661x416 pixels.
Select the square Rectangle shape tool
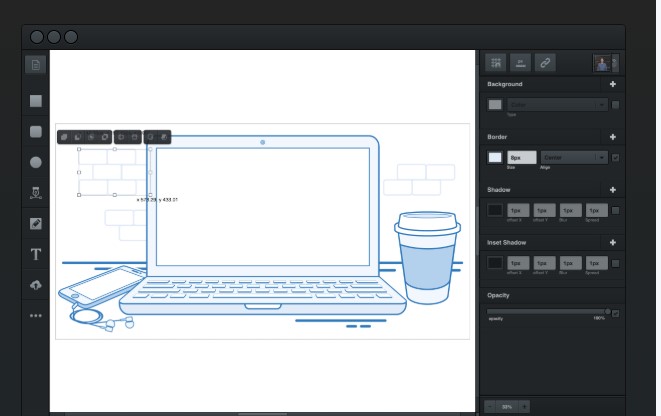(x=36, y=101)
